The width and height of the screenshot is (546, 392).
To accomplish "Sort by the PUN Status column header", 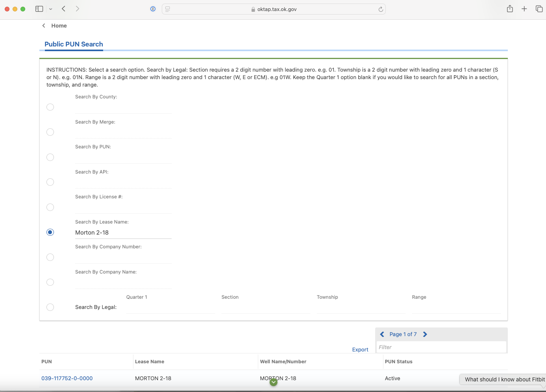I will (399, 362).
